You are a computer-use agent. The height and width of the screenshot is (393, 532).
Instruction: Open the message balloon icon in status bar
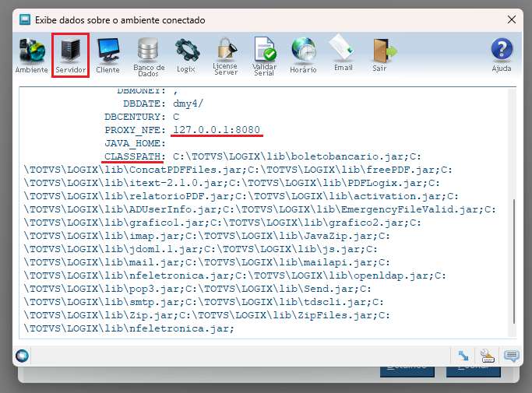[511, 356]
